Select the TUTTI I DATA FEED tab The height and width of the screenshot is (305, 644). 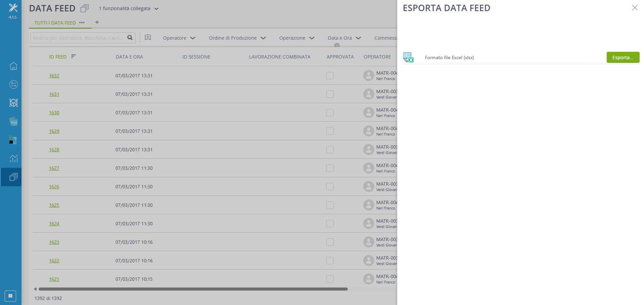[55, 23]
